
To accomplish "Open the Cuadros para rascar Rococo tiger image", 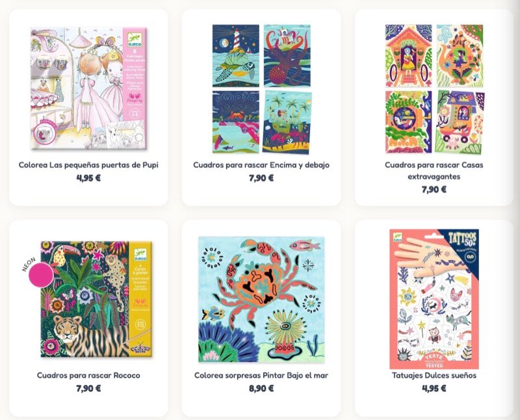I will click(x=96, y=299).
